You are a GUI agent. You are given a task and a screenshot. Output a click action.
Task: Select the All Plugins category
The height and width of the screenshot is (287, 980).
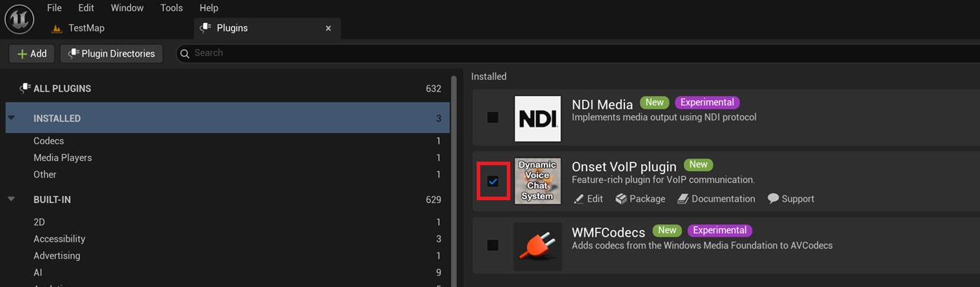tap(227, 89)
